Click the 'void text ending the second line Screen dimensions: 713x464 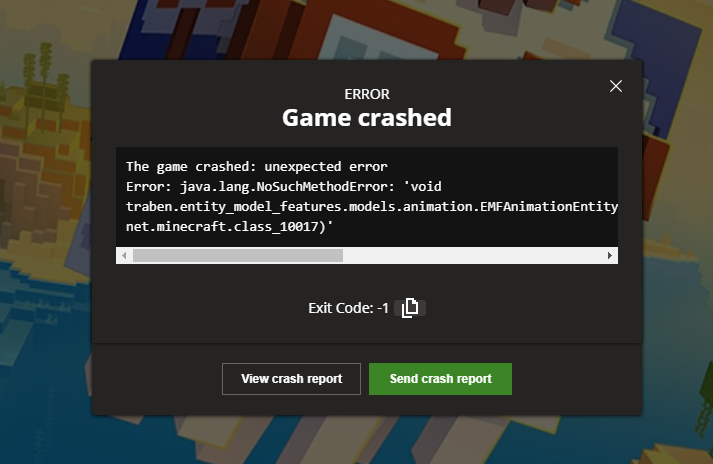pyautogui.click(x=423, y=187)
